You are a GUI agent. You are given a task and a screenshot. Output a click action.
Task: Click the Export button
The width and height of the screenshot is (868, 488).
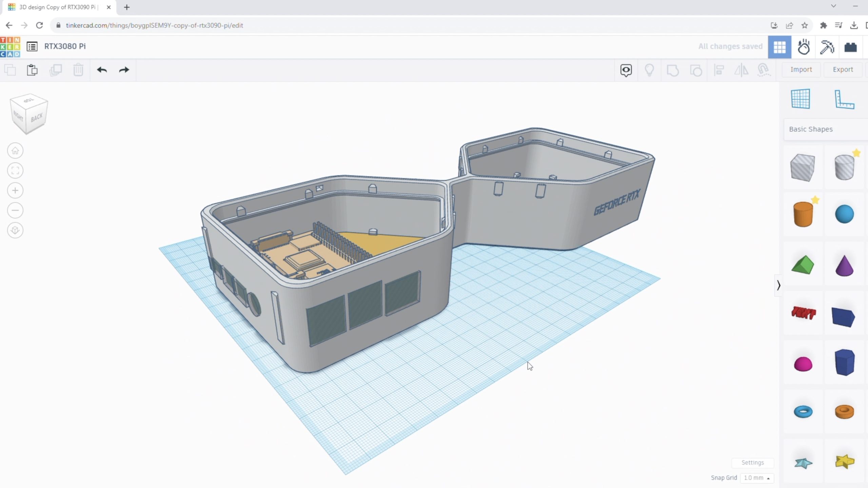click(843, 69)
